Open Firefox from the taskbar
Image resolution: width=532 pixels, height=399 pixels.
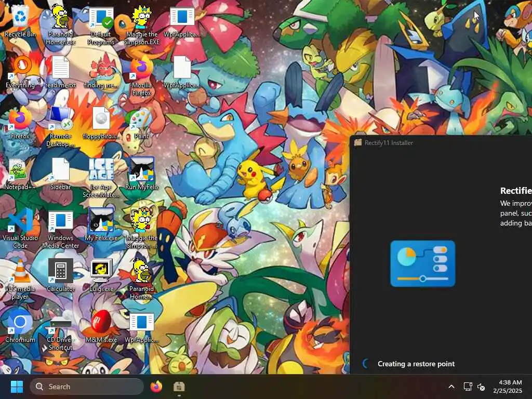[156, 387]
